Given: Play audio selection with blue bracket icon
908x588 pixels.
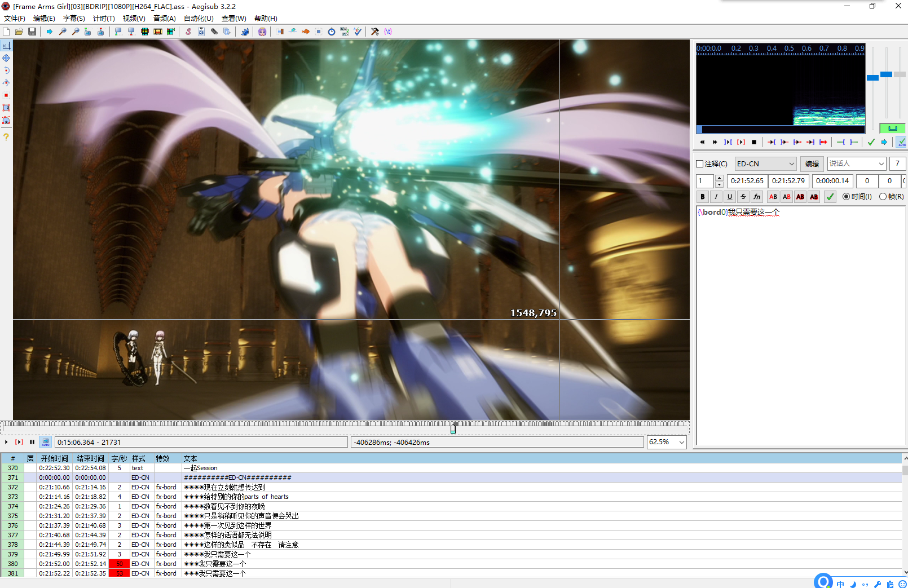Looking at the screenshot, I should click(728, 142).
